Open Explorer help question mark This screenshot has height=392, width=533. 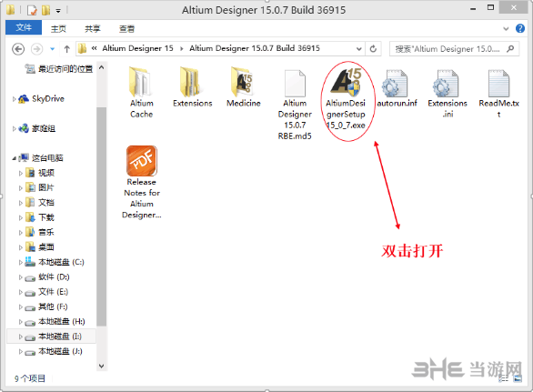click(519, 28)
